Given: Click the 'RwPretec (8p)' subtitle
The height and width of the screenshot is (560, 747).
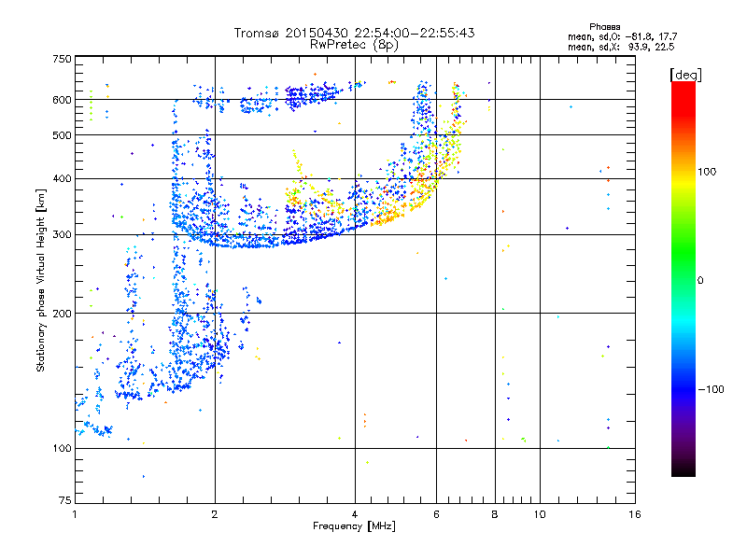Looking at the screenshot, I should click(354, 45).
